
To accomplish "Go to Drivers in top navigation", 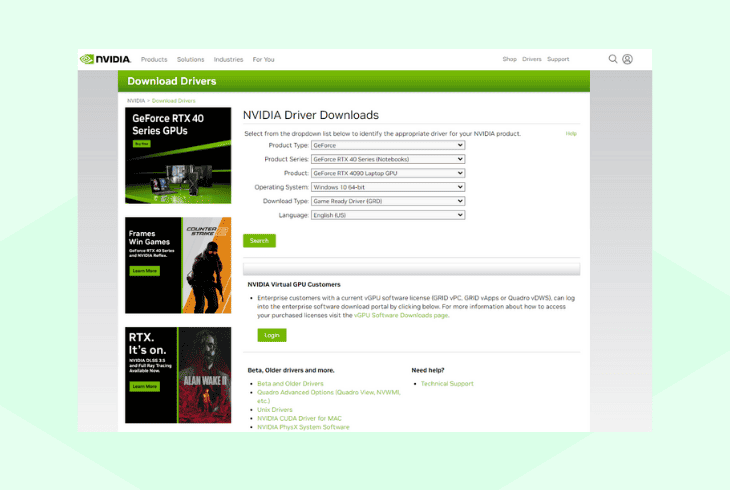I will [x=532, y=59].
